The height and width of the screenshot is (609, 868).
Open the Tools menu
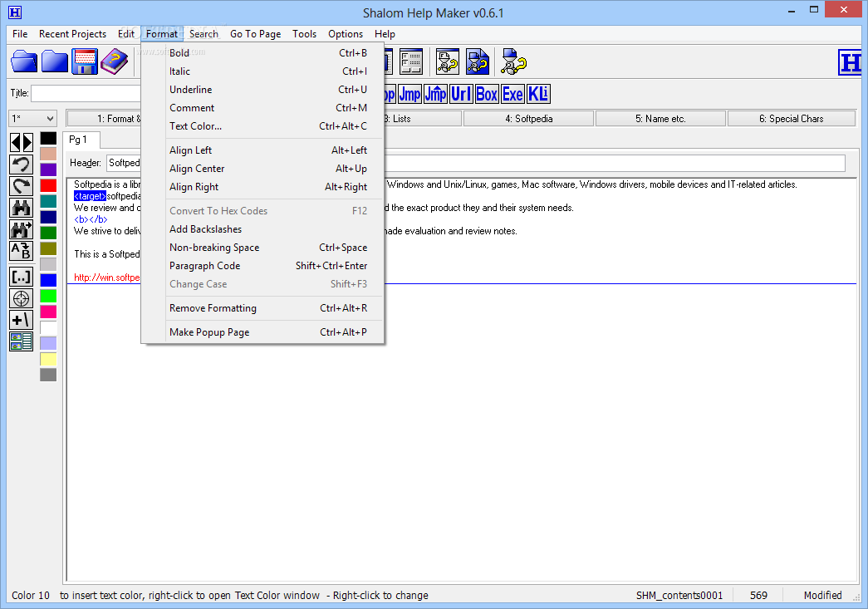(x=305, y=34)
